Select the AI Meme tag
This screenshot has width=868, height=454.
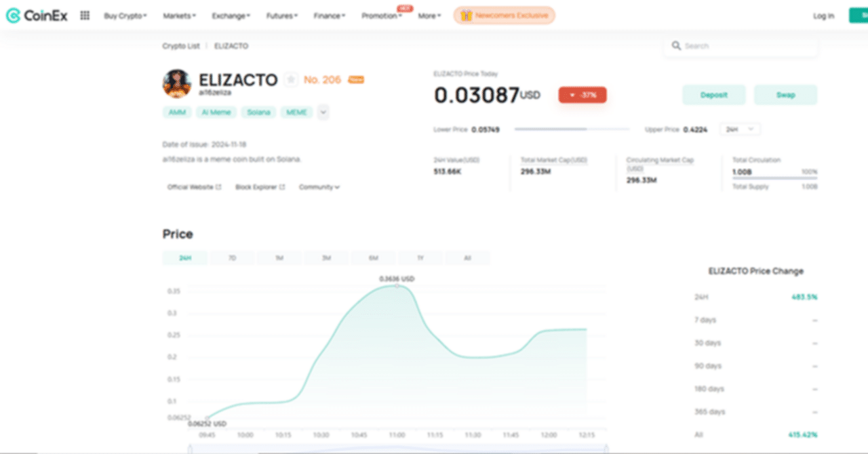216,112
